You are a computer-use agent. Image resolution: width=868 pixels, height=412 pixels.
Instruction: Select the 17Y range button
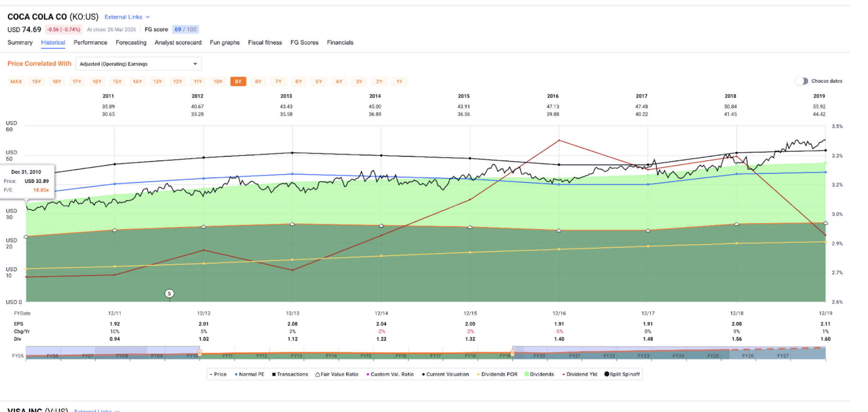[77, 81]
